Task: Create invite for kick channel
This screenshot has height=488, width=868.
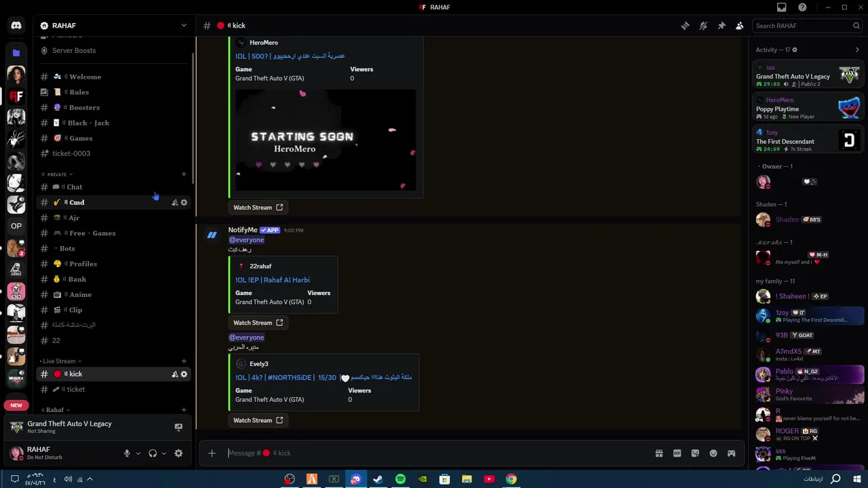Action: [x=175, y=374]
